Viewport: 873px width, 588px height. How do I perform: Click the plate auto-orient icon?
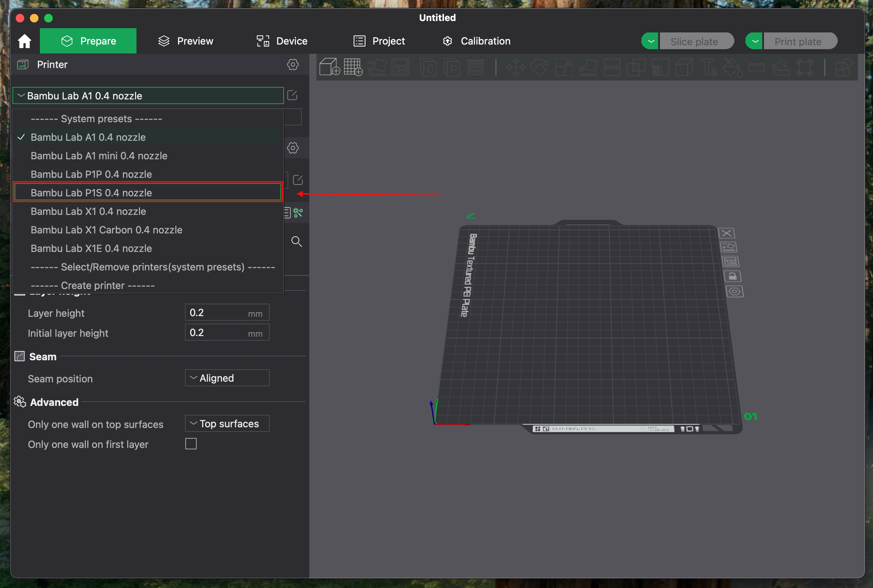pos(729,247)
